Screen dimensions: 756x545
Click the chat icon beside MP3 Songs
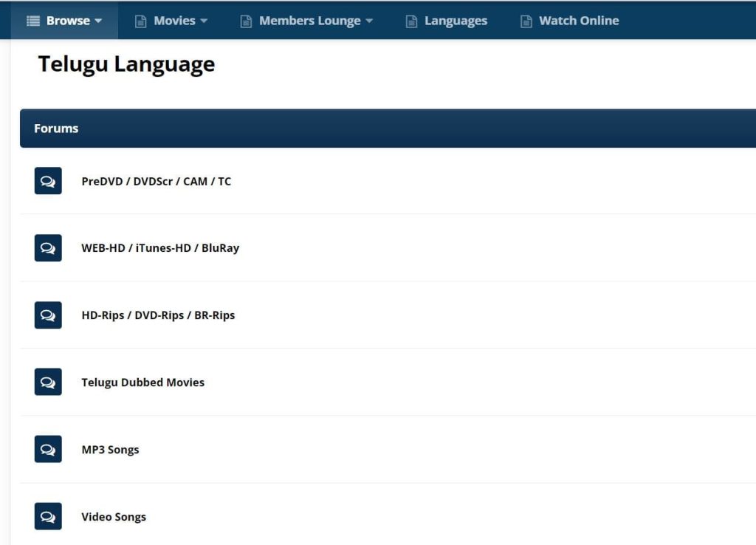tap(48, 449)
